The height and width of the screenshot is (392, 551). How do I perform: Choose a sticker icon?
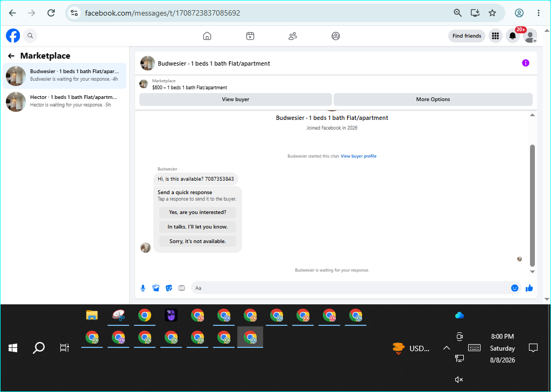(169, 288)
